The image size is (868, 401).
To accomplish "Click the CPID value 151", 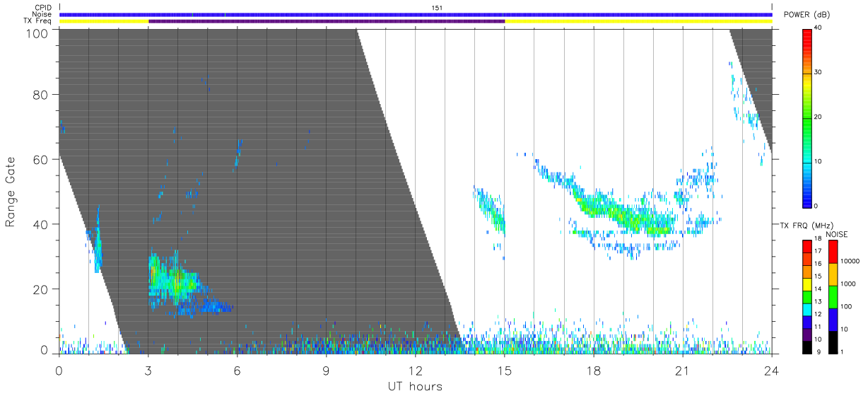I will coord(437,8).
